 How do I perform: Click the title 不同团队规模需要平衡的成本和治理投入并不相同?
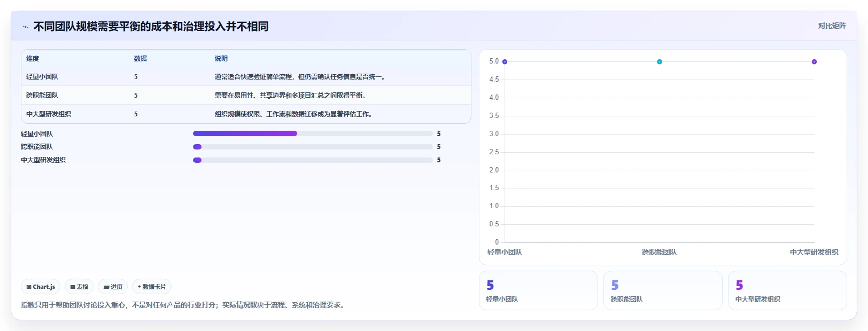(151, 26)
